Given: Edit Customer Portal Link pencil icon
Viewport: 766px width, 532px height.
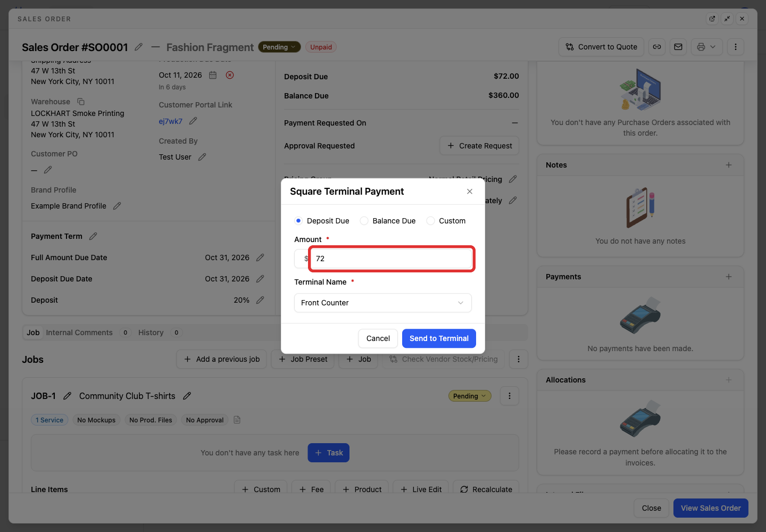Looking at the screenshot, I should pos(193,121).
